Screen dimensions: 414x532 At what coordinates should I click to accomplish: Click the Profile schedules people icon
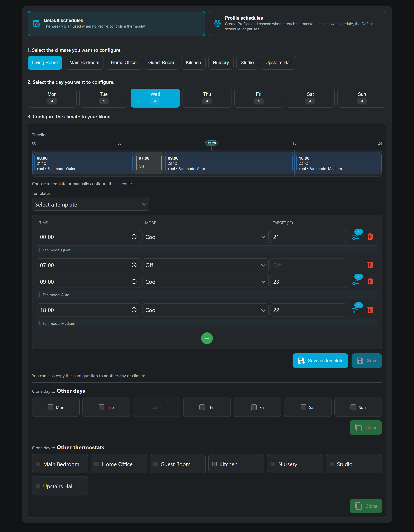217,23
